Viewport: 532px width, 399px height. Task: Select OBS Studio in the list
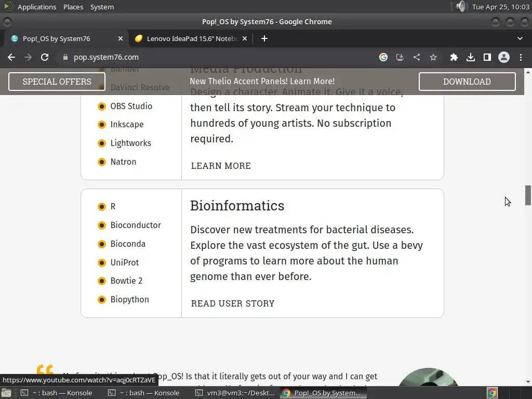(x=131, y=106)
